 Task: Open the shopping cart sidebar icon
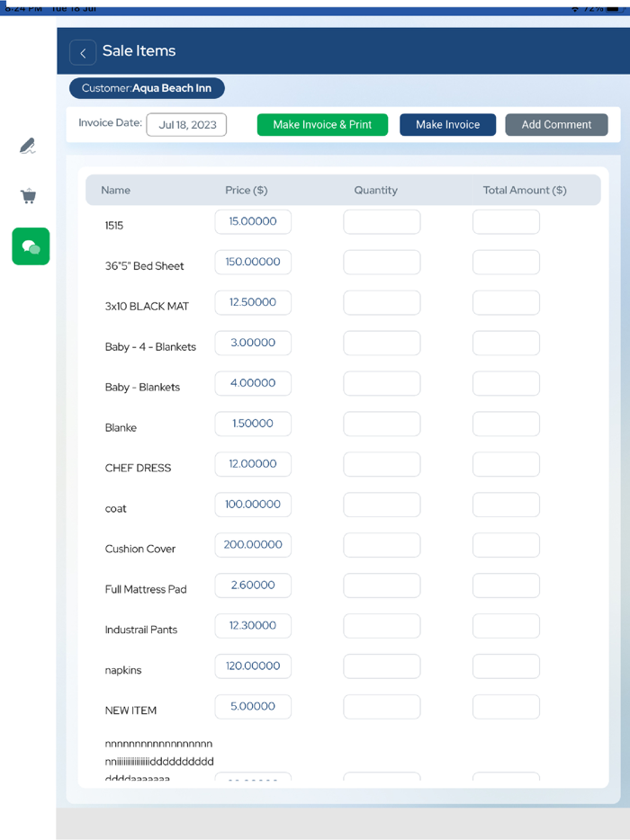click(x=29, y=195)
